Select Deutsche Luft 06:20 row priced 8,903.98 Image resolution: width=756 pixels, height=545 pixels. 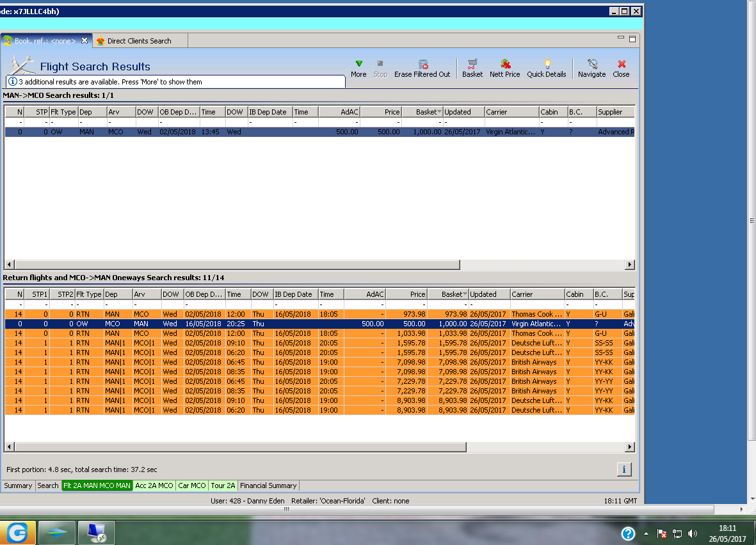319,410
